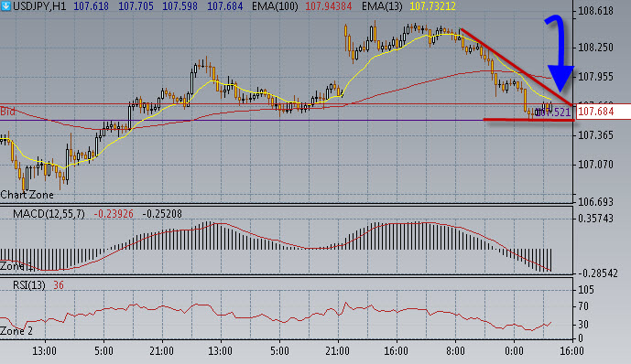Click the 16:00 time label at far right
The width and height of the screenshot is (631, 364).
point(571,351)
